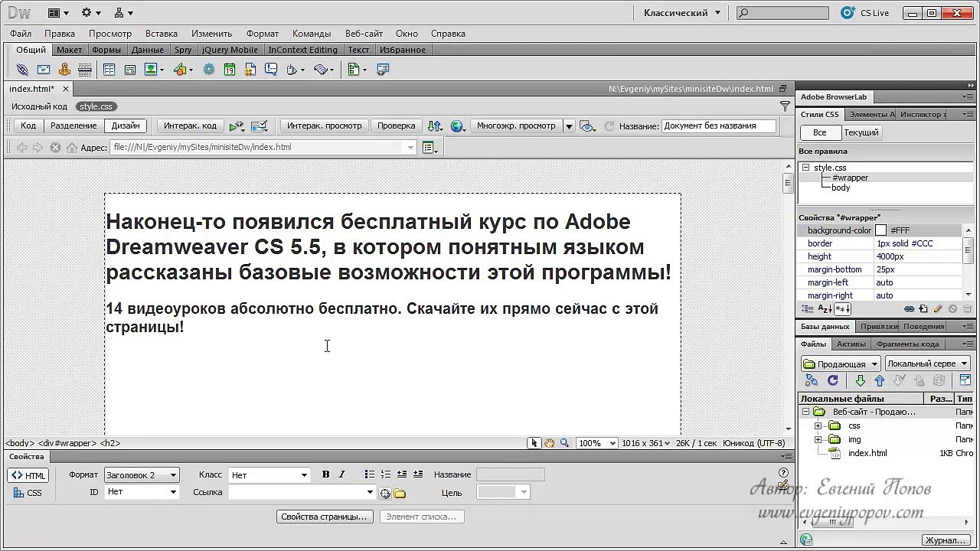Show all CSS rules with Все button

pos(819,132)
